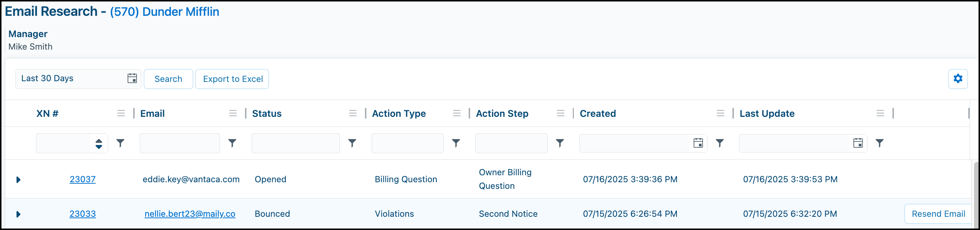The width and height of the screenshot is (980, 230).
Task: Sort by Action Step column header
Action: point(502,113)
